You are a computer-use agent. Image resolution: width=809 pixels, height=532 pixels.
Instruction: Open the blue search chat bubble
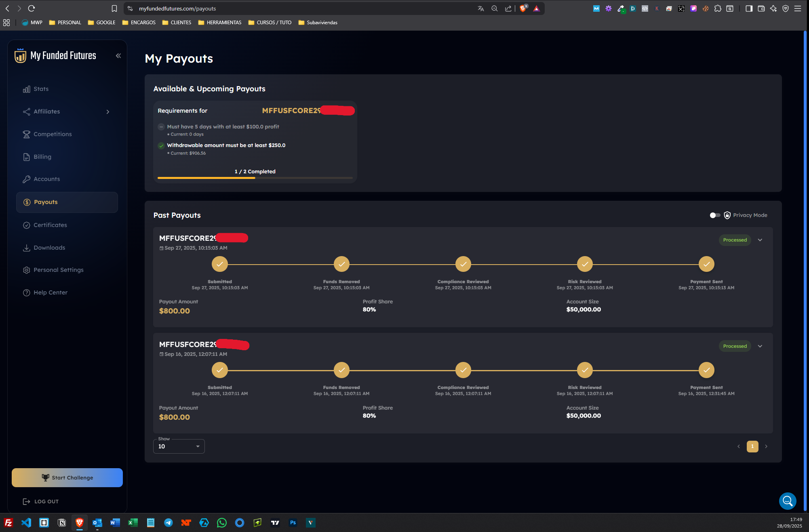787,501
